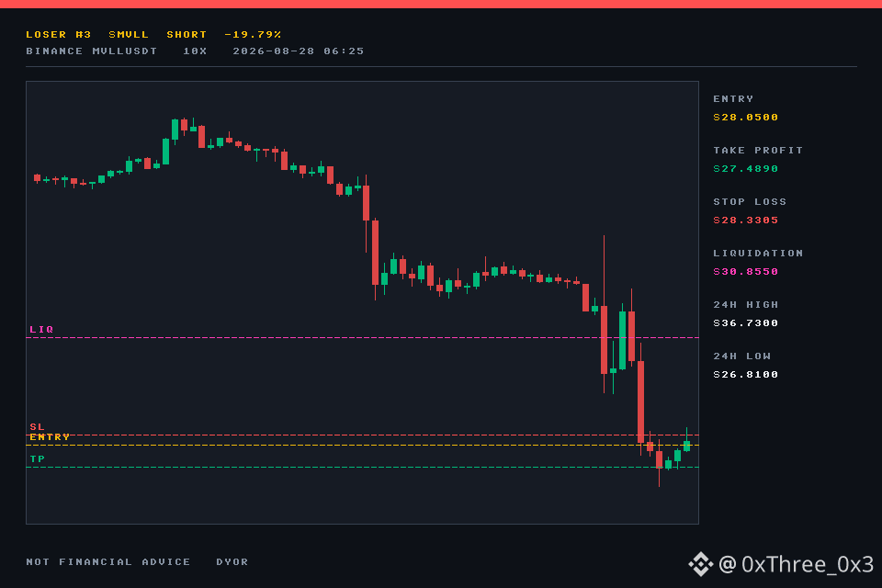The height and width of the screenshot is (588, 882).
Task: Click the LIQUIDATION label
Action: click(758, 254)
